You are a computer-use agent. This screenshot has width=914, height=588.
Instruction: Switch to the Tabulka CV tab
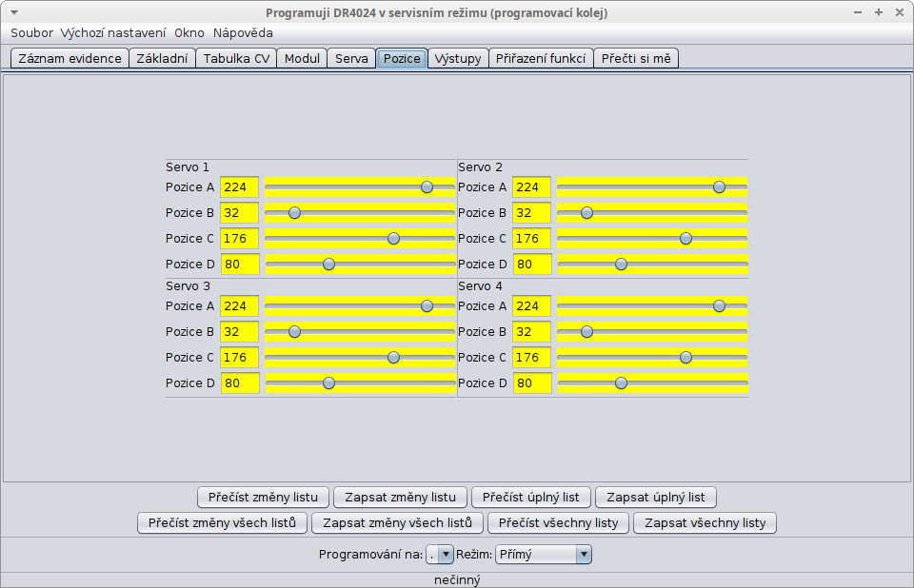point(236,58)
